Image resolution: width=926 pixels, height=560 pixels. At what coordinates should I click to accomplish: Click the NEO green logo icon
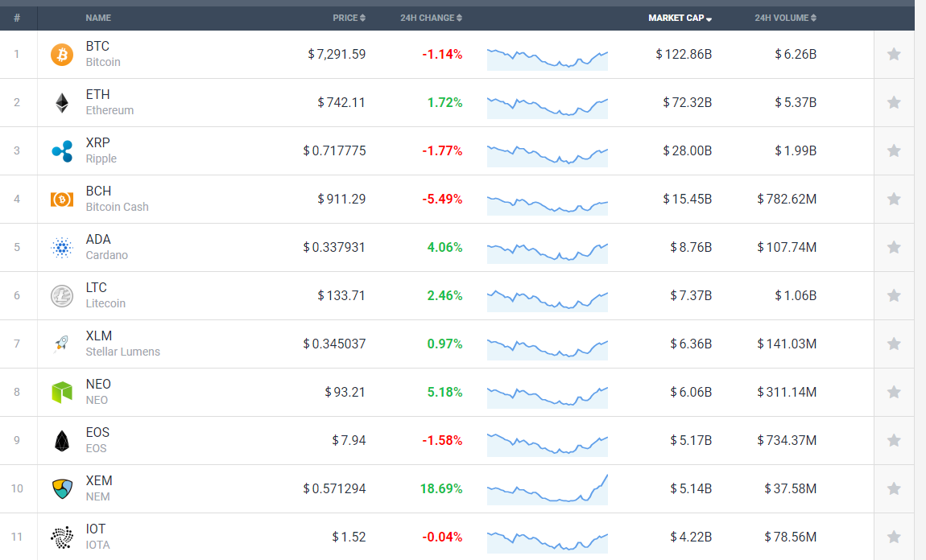point(62,393)
